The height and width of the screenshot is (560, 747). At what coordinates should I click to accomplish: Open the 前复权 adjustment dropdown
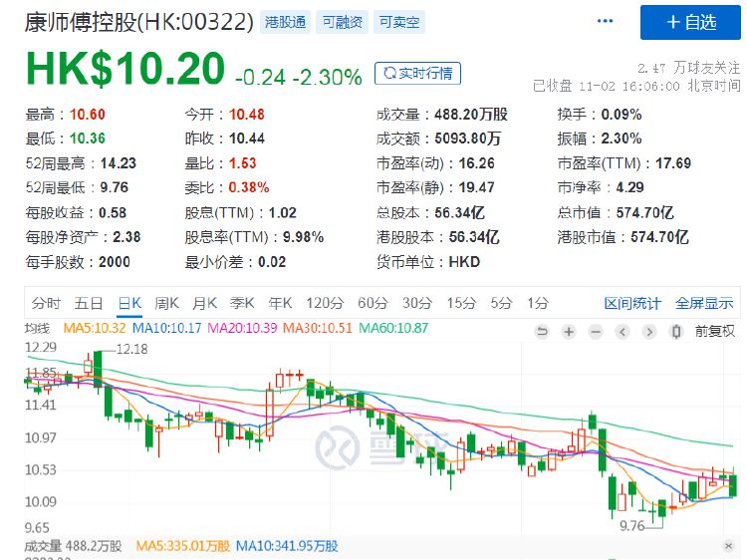click(x=714, y=332)
